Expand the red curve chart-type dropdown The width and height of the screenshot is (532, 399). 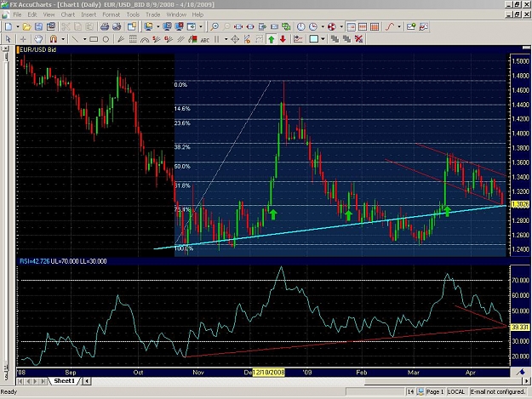(x=399, y=26)
